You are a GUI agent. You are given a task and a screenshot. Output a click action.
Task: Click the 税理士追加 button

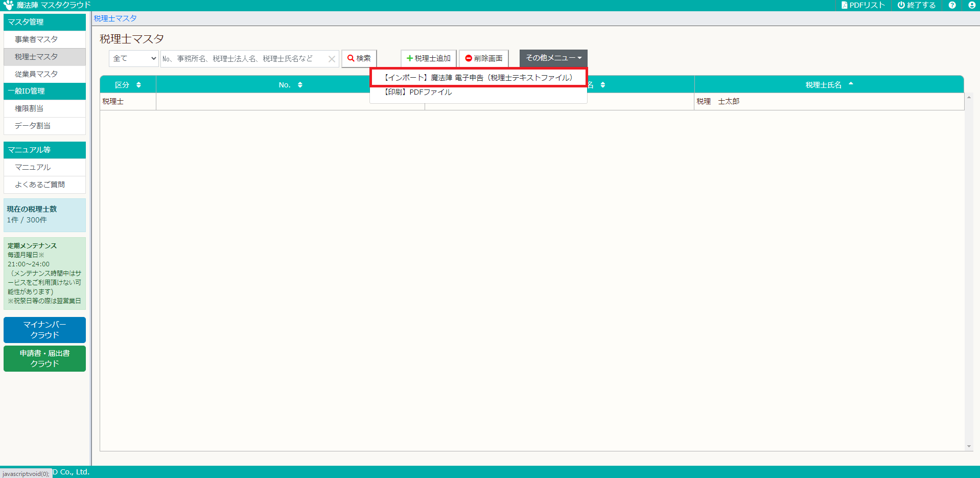[x=428, y=58]
